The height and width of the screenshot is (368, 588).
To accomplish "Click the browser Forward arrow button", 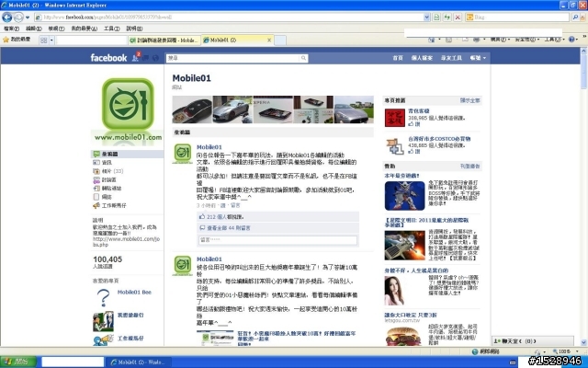I will coord(18,17).
